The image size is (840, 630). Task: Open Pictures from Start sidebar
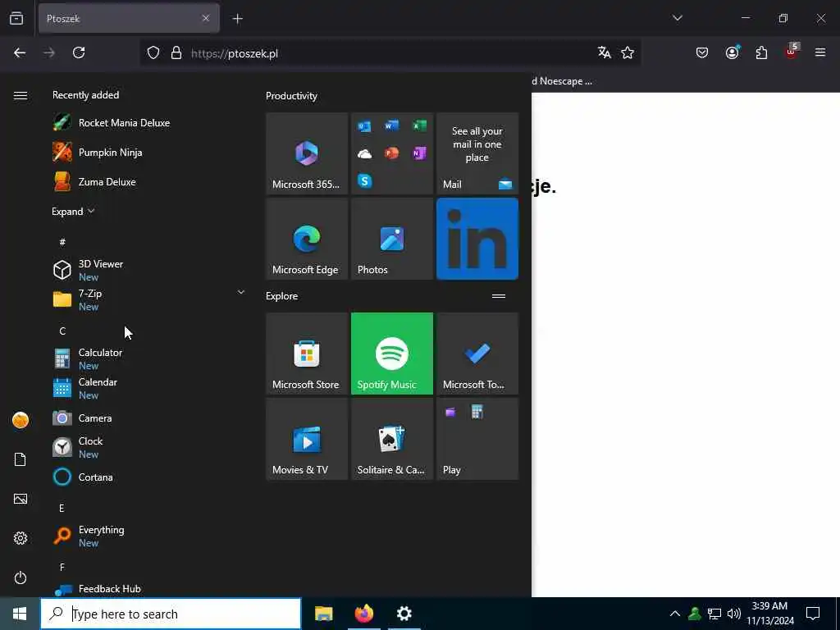(21, 499)
